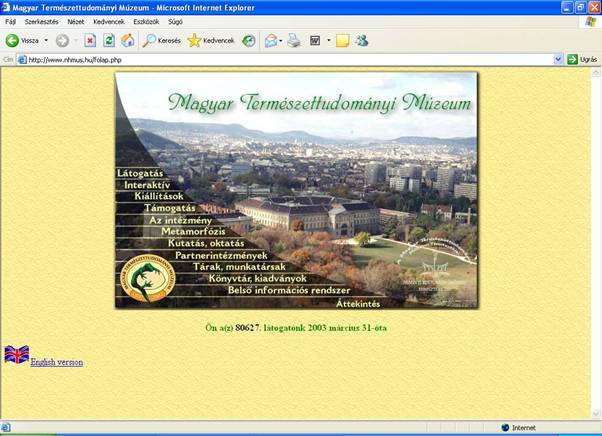Click the Mail envelope icon
Image resolution: width=602 pixels, height=436 pixels.
270,41
